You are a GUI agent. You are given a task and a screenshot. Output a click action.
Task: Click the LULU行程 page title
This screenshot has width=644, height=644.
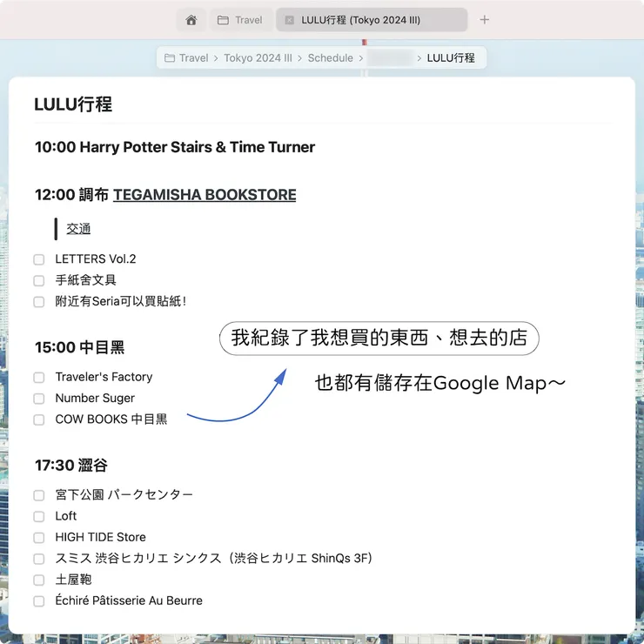click(73, 104)
